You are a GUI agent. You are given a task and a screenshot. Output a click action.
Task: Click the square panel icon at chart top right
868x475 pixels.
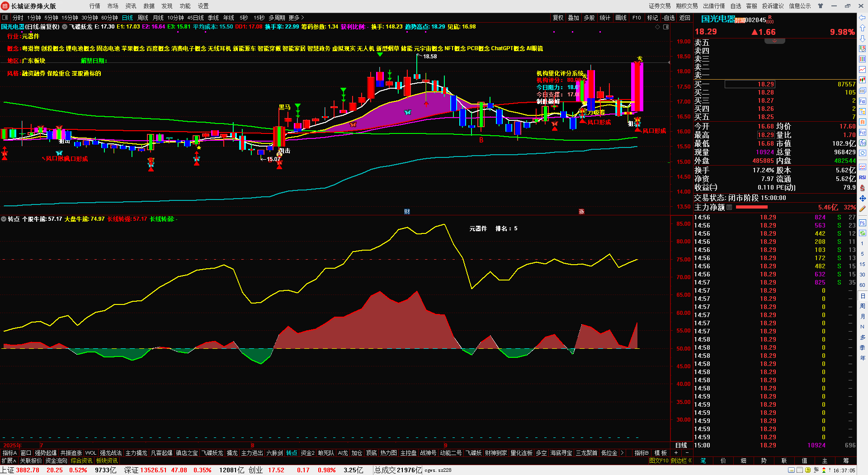(x=666, y=27)
